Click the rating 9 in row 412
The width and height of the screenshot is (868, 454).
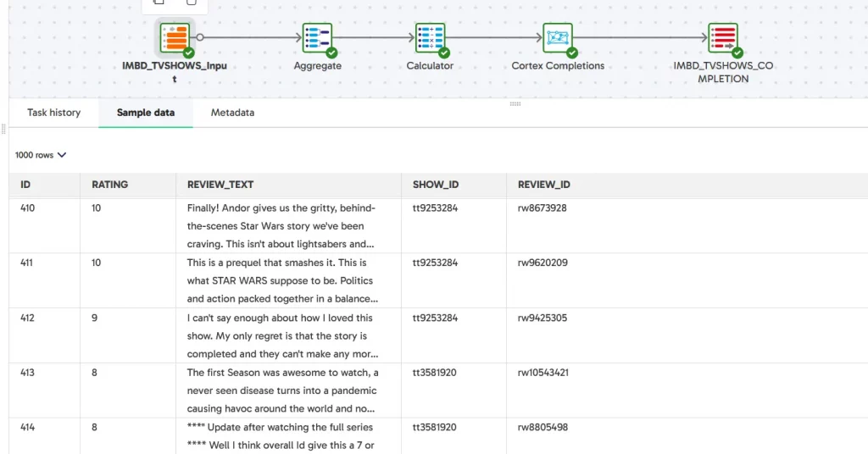95,318
